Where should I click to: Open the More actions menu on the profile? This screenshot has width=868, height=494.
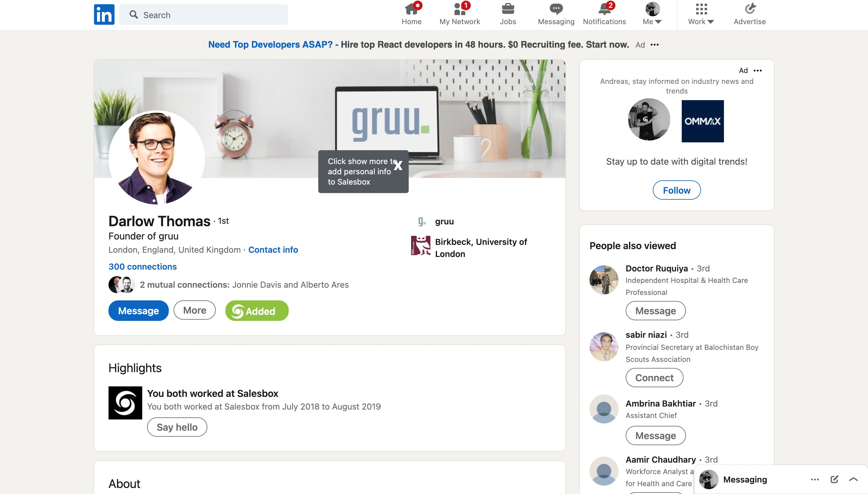[x=195, y=310]
